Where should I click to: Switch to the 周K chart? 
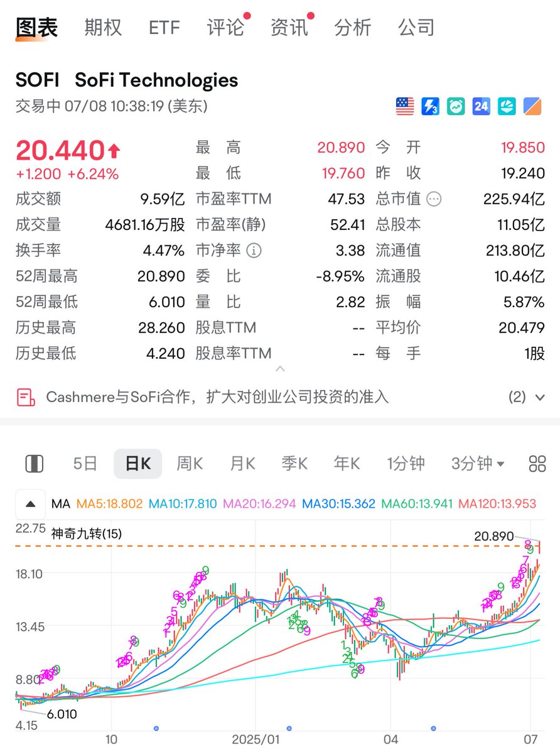pos(190,464)
